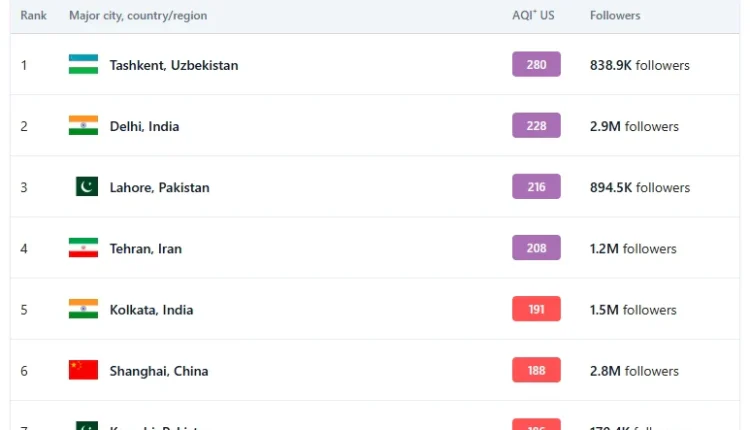This screenshot has width=750, height=430.
Task: Click the Iran flag icon
Action: tap(83, 248)
